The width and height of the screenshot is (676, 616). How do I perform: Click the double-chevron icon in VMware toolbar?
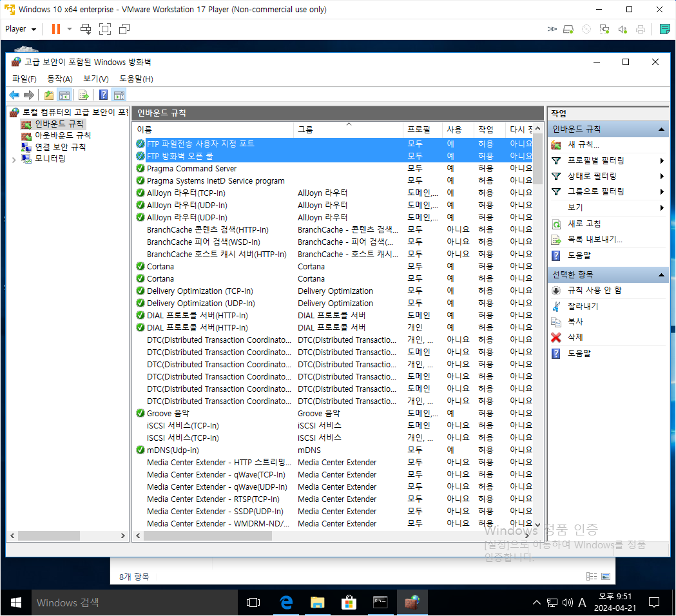(552, 29)
